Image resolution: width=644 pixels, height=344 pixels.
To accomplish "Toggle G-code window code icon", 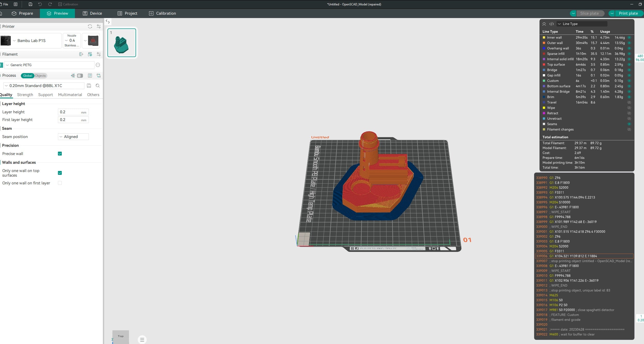I will (x=552, y=24).
